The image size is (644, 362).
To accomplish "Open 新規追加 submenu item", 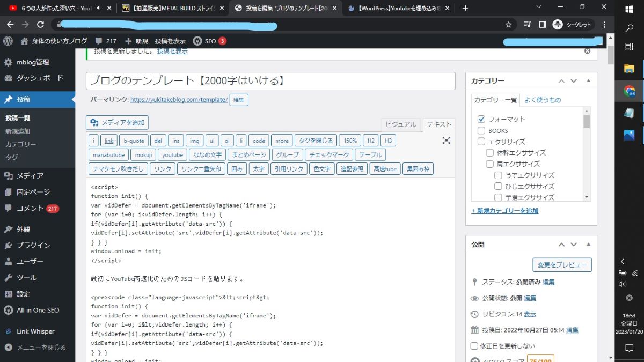I will [18, 131].
